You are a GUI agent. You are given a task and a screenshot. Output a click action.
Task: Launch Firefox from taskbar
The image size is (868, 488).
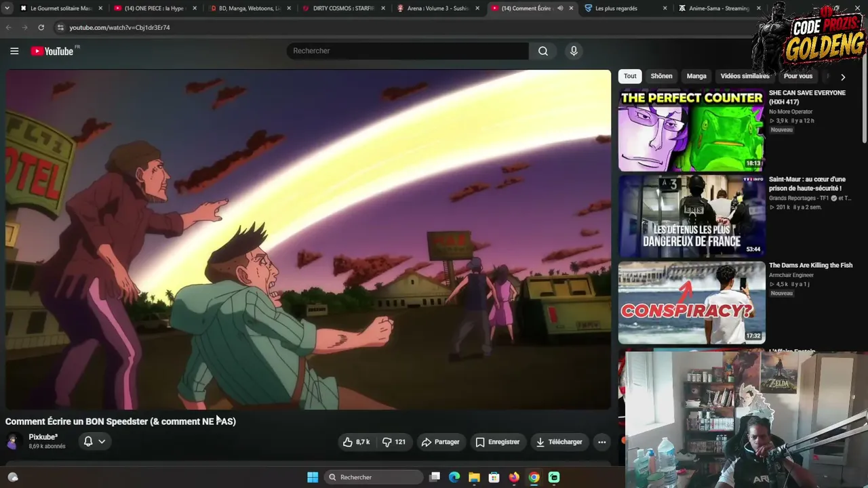514,477
